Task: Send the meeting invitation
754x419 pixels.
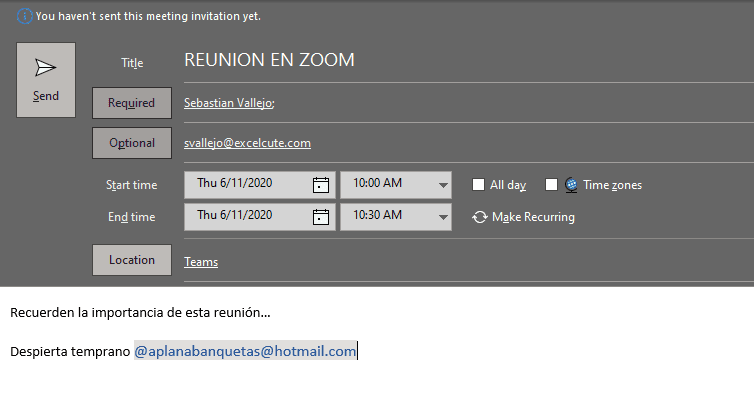Action: (46, 80)
